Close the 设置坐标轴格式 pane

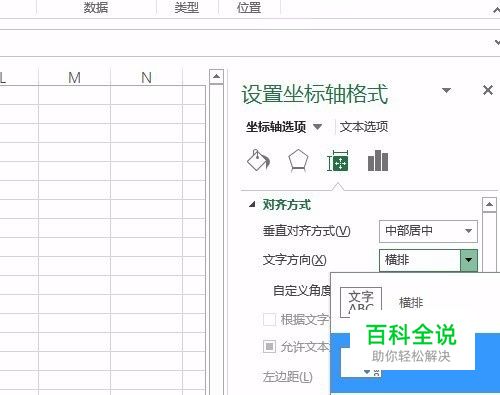point(488,90)
